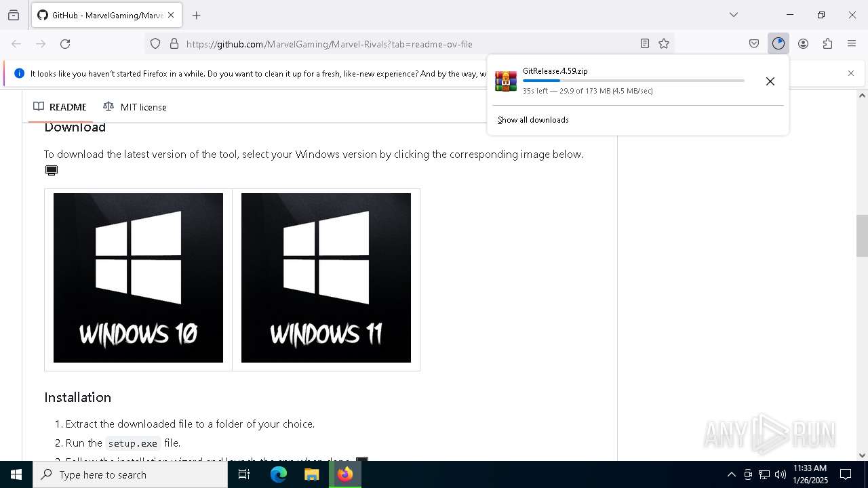Show hidden system tray icons

[731, 474]
